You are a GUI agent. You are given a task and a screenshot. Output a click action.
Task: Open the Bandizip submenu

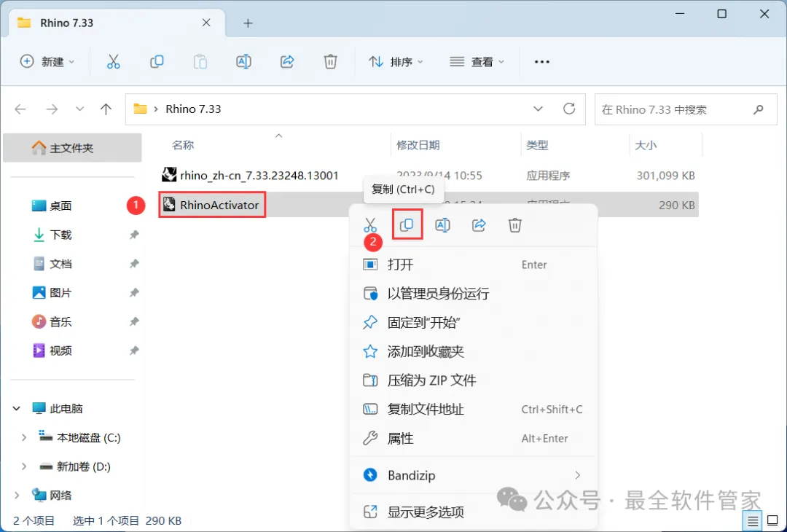click(474, 474)
